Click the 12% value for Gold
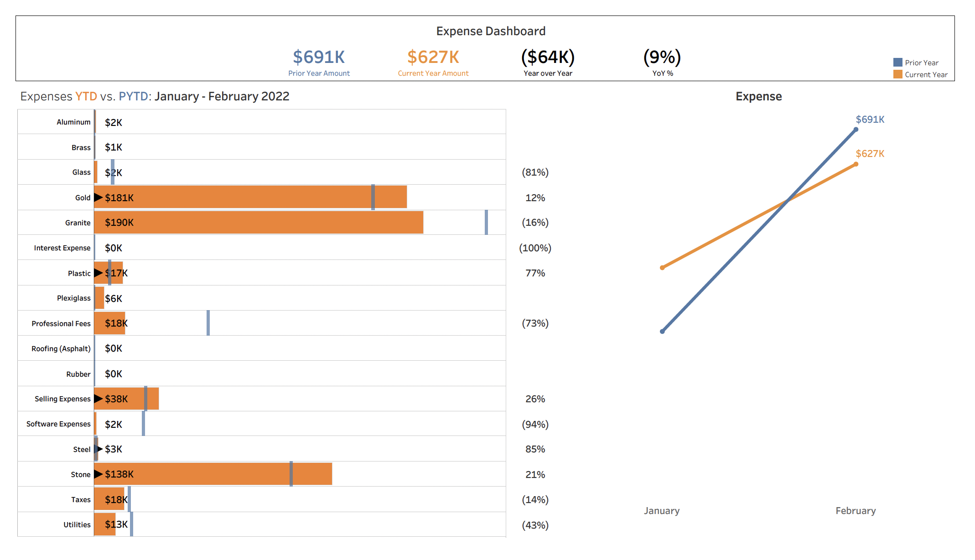Image resolution: width=975 pixels, height=560 pixels. tap(535, 198)
